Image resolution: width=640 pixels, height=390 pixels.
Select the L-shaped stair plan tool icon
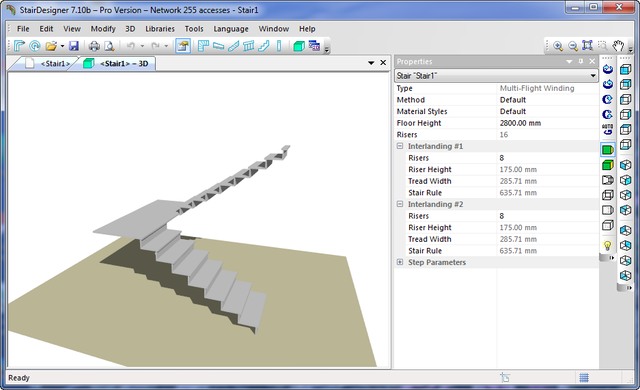point(203,46)
